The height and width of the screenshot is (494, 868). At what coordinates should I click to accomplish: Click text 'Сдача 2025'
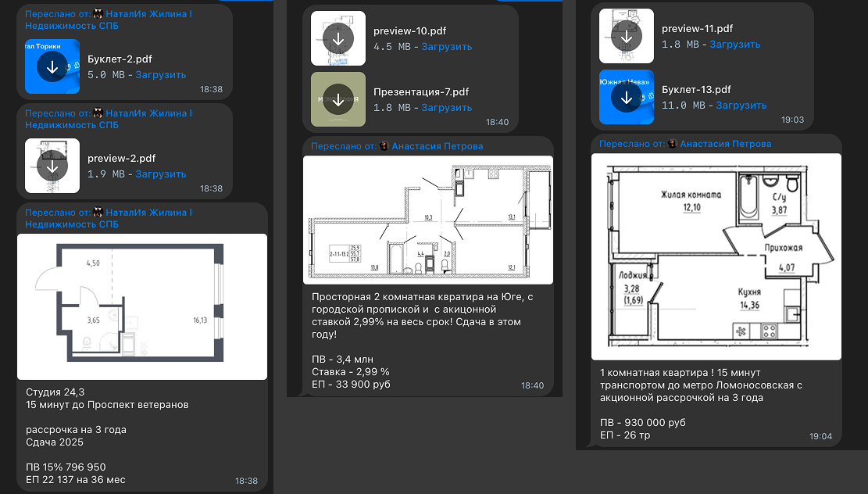click(55, 442)
